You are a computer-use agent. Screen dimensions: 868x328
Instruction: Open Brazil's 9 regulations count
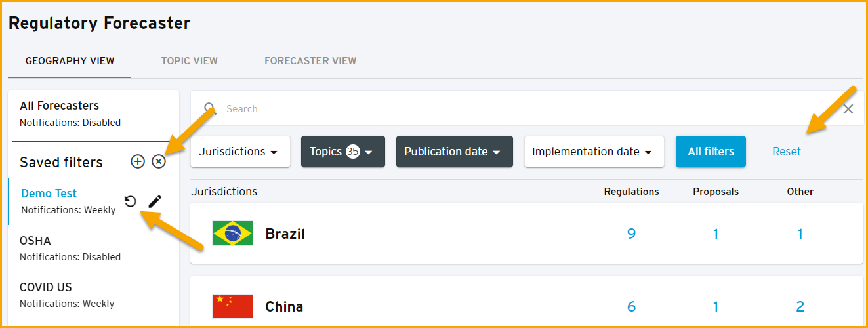tap(631, 234)
